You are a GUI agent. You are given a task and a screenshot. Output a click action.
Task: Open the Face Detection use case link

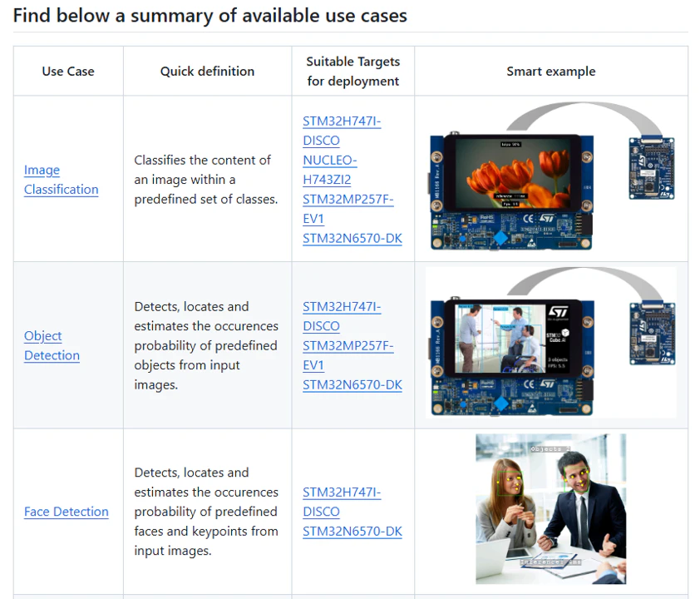(x=66, y=512)
